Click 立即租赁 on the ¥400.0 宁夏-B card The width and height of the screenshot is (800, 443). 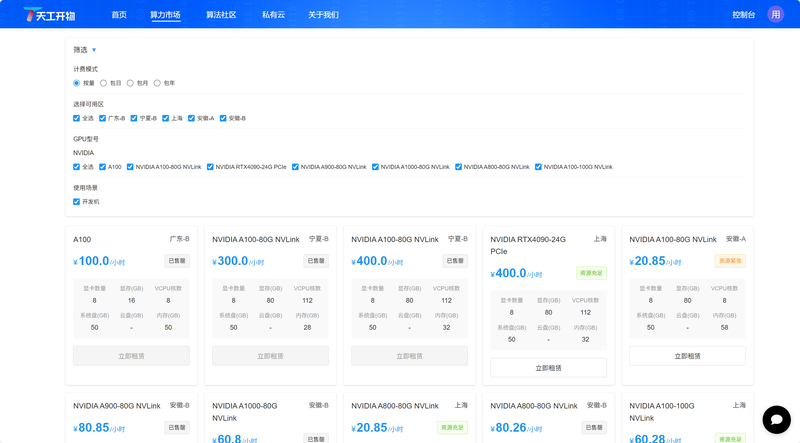point(409,356)
